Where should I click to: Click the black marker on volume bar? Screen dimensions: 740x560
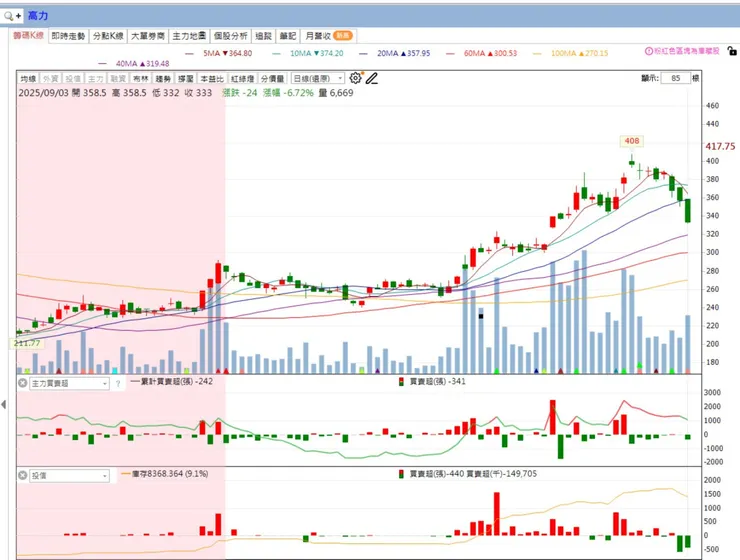click(481, 317)
